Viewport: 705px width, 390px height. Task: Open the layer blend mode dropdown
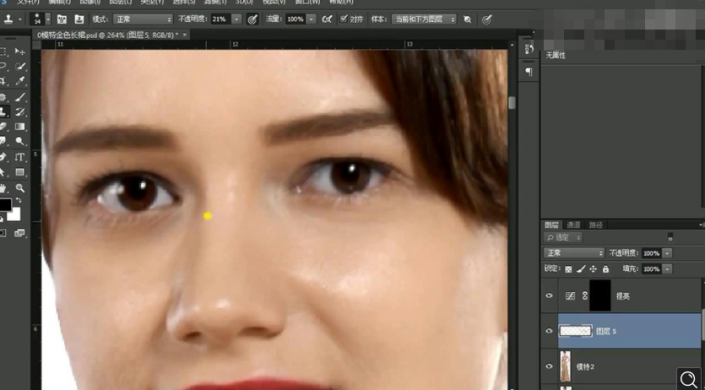click(x=573, y=253)
